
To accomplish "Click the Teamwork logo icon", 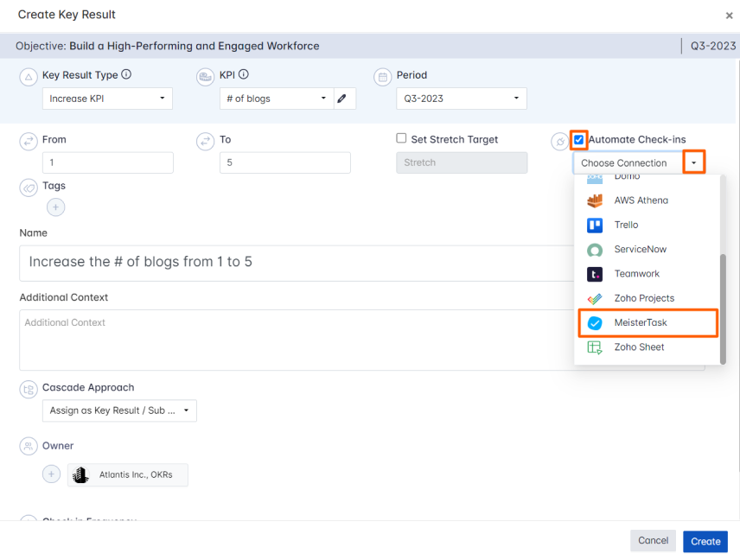I will (595, 274).
